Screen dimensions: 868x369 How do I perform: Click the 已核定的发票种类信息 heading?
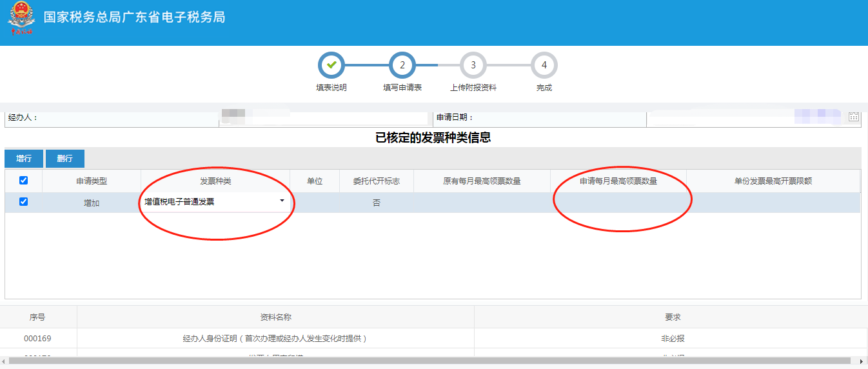[x=433, y=137]
